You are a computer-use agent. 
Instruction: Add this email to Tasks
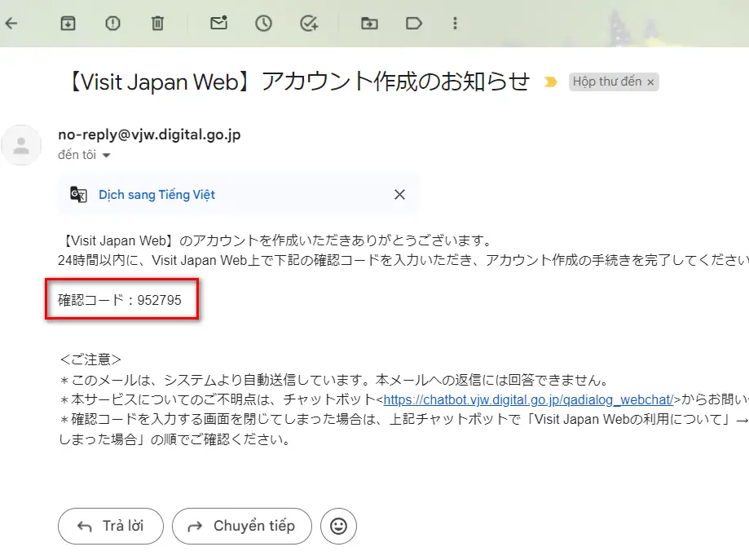point(309,24)
